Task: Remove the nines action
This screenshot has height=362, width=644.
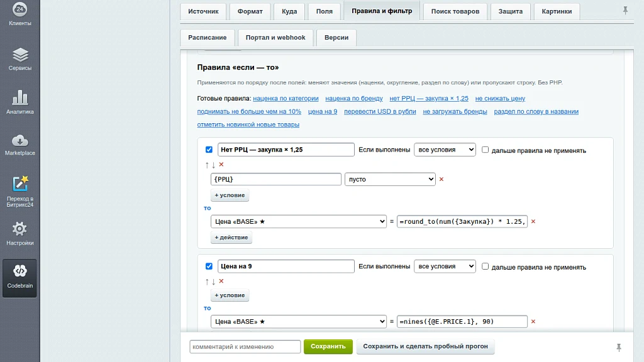Action: (x=533, y=322)
